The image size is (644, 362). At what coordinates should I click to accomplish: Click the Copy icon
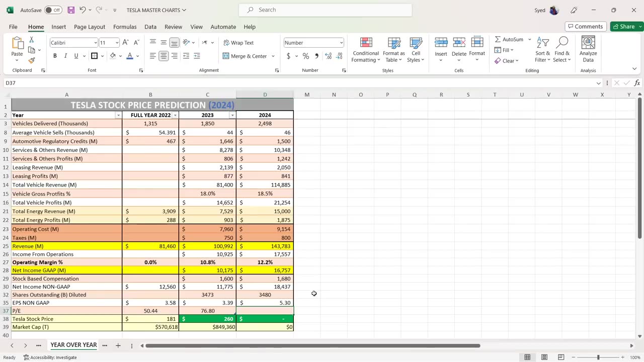[x=31, y=50]
